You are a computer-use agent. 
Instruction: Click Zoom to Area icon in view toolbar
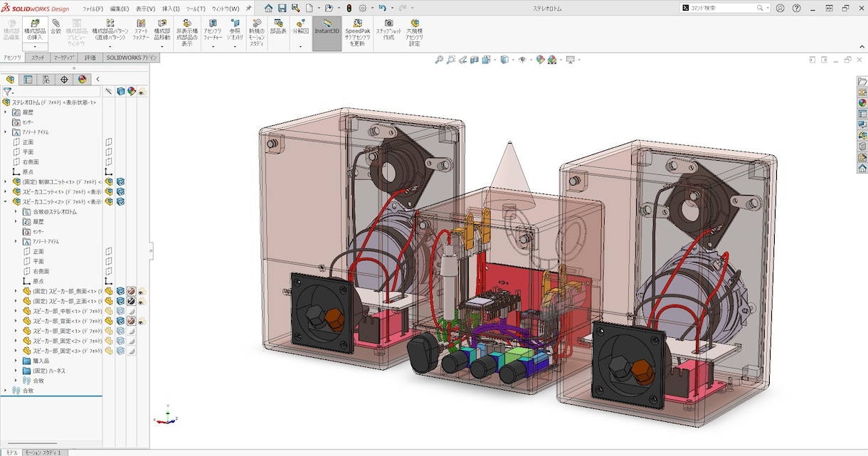tap(451, 60)
